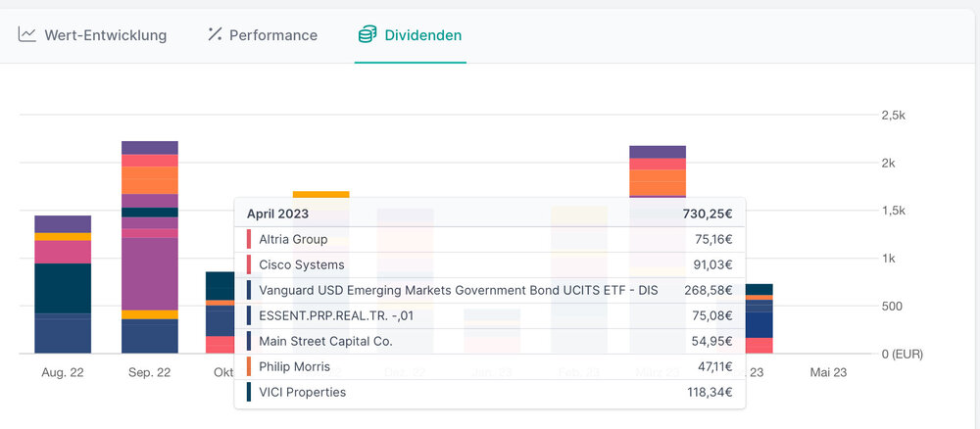Viewport: 980px width, 429px height.
Task: Select the Vanguard USD Emerging Markets ETF name
Action: click(x=458, y=290)
